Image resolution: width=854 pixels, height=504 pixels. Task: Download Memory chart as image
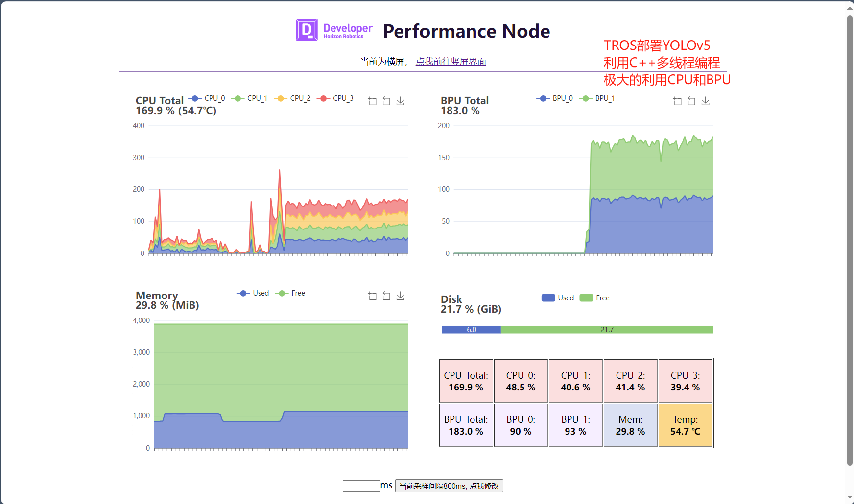tap(401, 296)
